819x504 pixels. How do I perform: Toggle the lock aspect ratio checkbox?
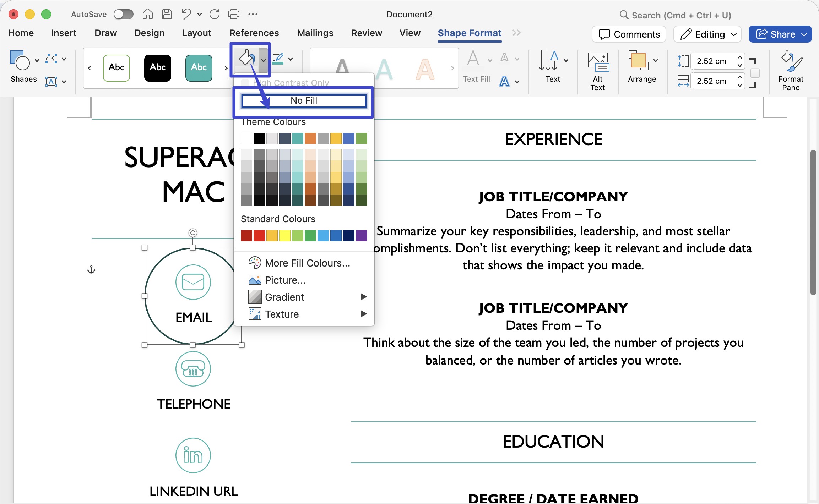(x=755, y=73)
